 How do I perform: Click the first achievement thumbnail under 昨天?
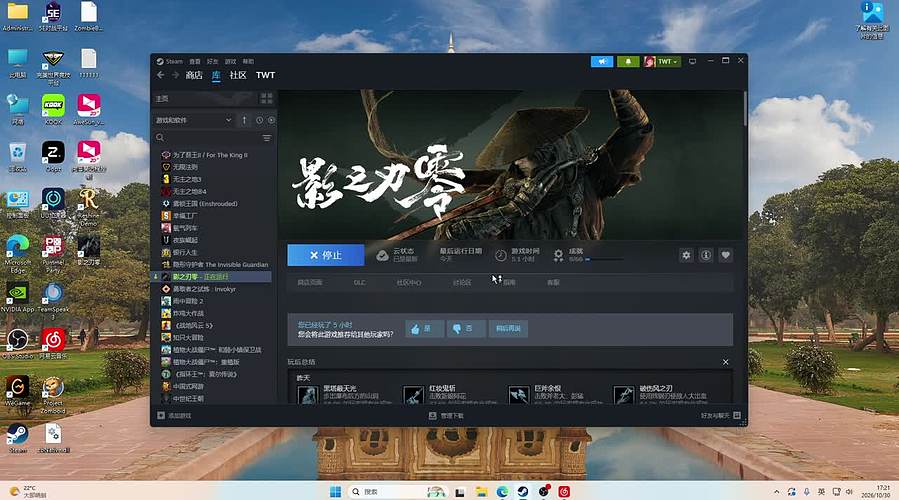(307, 395)
